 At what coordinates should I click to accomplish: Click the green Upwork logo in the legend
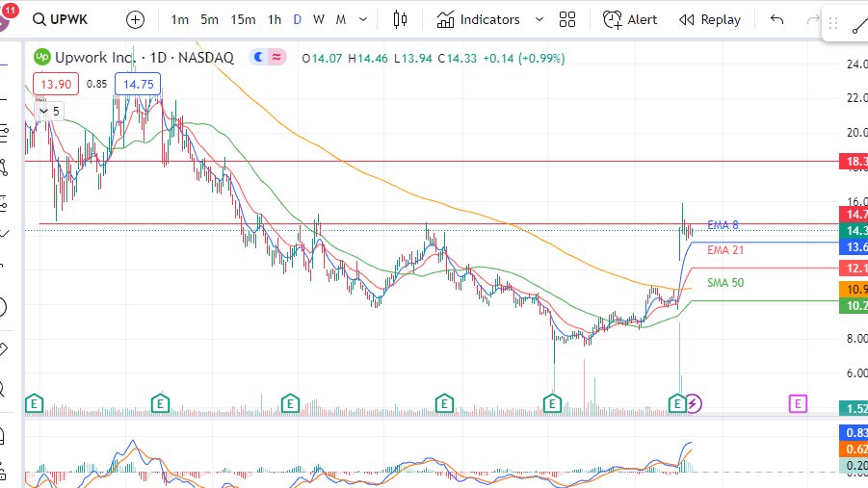(x=42, y=57)
